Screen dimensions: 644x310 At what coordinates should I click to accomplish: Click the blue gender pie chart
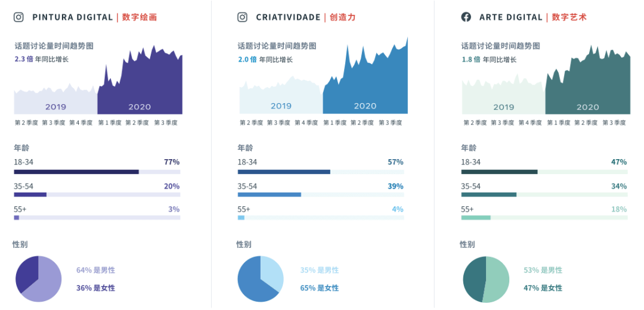261,279
